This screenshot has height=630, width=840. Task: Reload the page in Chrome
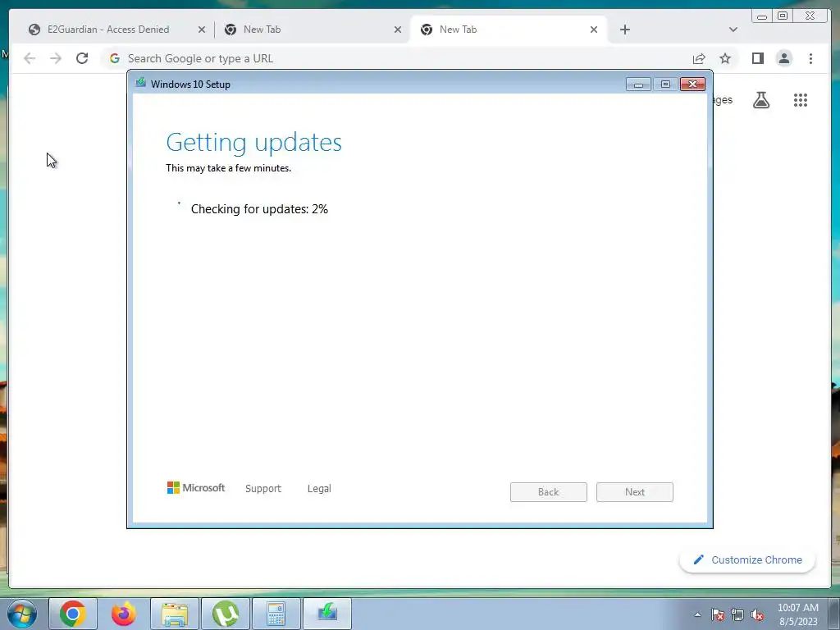click(82, 58)
